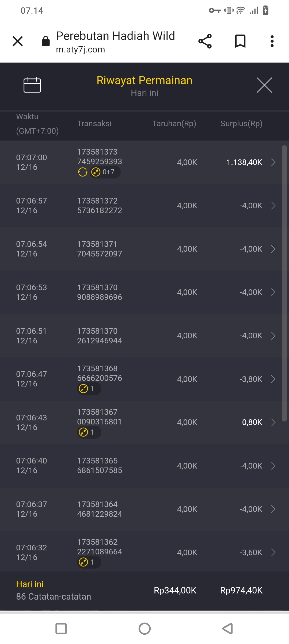Select transaction 173581371 7045572097 row
The width and height of the screenshot is (289, 644).
(100, 249)
